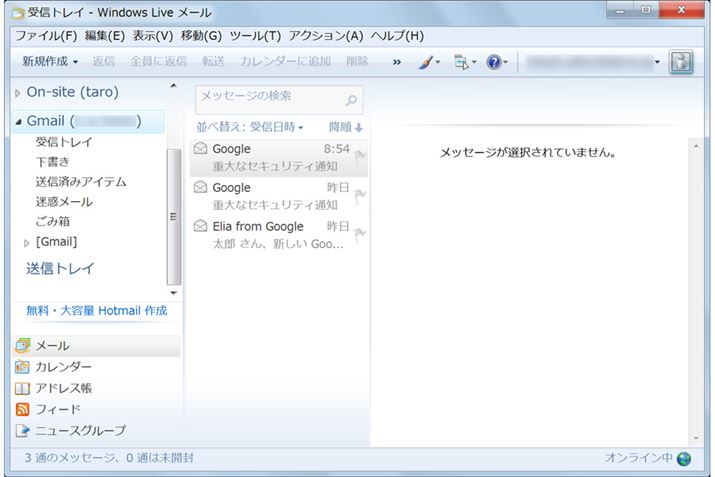Click the 削除 delete button
The image size is (715, 477).
[357, 61]
